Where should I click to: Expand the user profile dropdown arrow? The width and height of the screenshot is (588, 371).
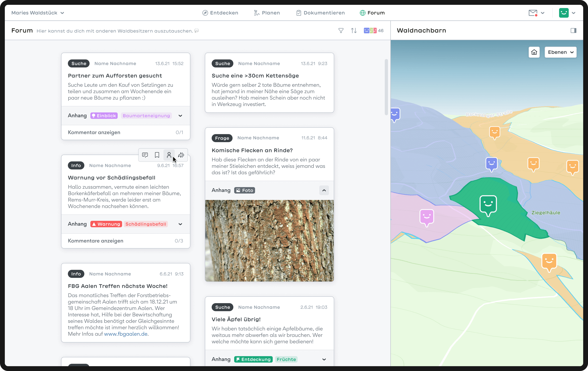[x=574, y=13]
